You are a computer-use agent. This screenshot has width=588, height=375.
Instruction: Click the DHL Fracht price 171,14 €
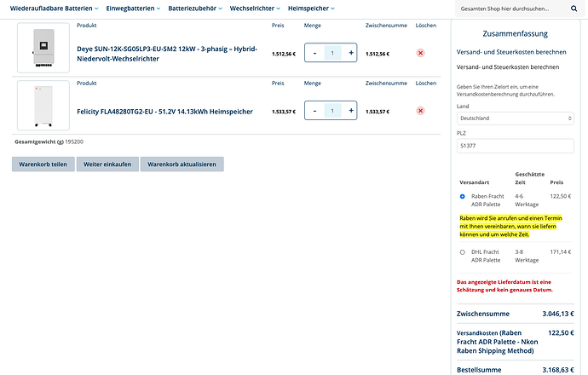[x=561, y=252]
